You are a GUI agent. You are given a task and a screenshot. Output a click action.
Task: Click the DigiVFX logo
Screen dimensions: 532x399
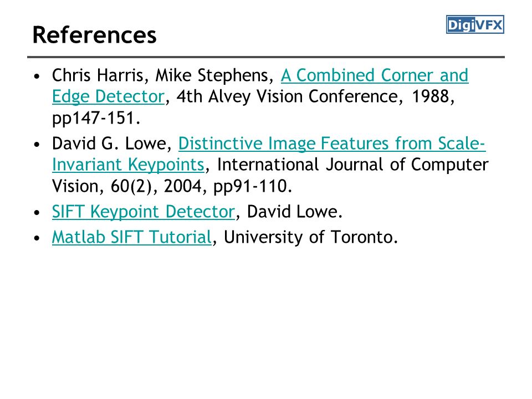(x=475, y=24)
